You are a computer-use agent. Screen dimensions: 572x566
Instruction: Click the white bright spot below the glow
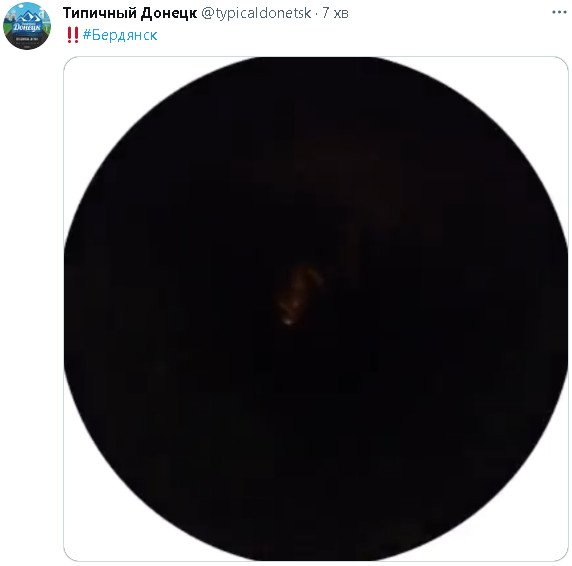288,321
